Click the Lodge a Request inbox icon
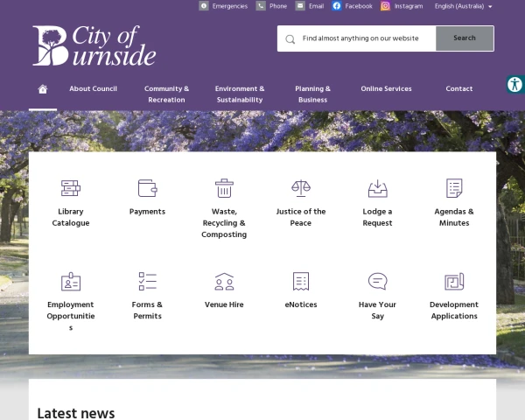The image size is (525, 420). pos(377,188)
